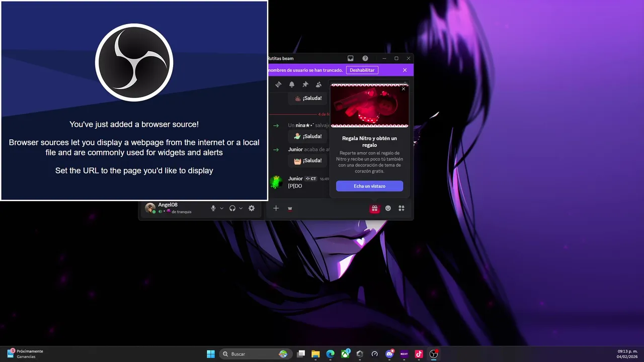644x362 pixels.
Task: Click ¡Saluda! button under Junior join message
Action: tap(308, 160)
